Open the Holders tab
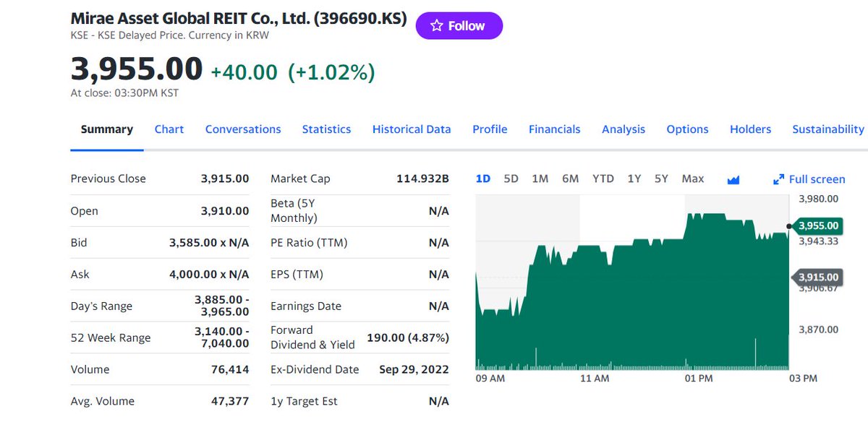The height and width of the screenshot is (443, 868). tap(750, 129)
